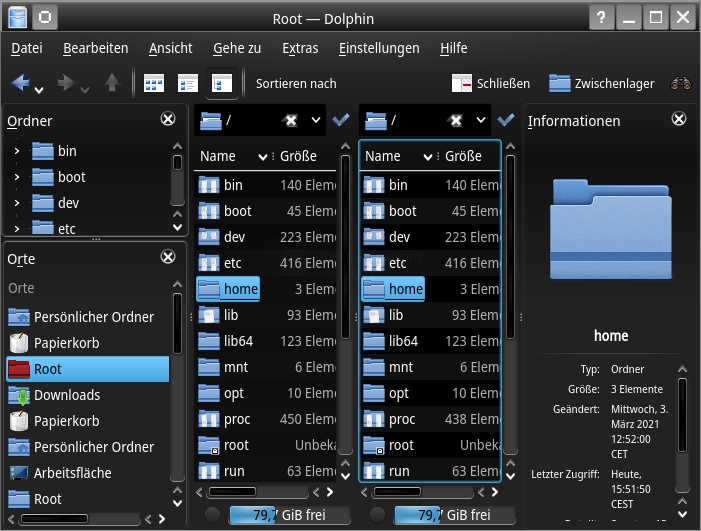The height and width of the screenshot is (531, 701).
Task: Clear the left pane location field
Action: coord(291,120)
